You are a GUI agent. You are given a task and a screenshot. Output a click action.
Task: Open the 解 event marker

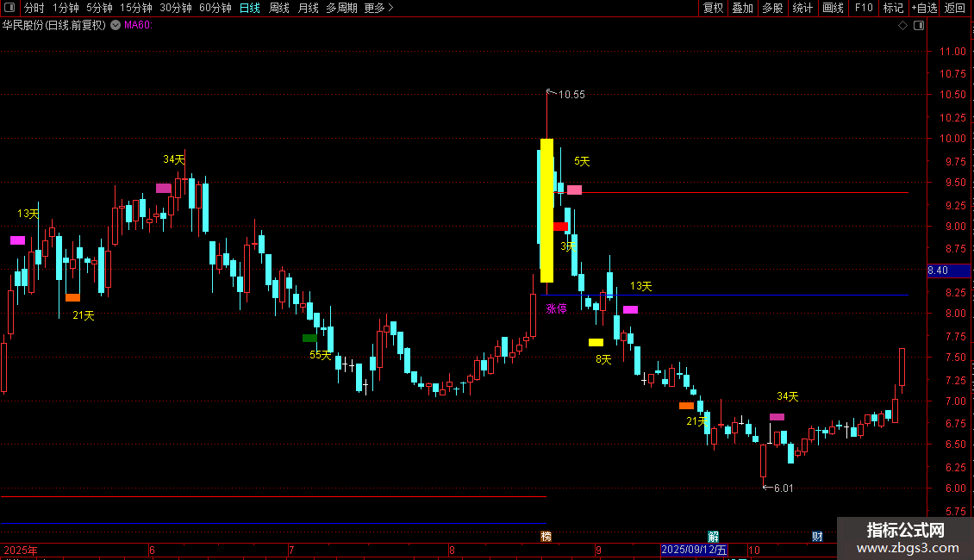click(713, 537)
